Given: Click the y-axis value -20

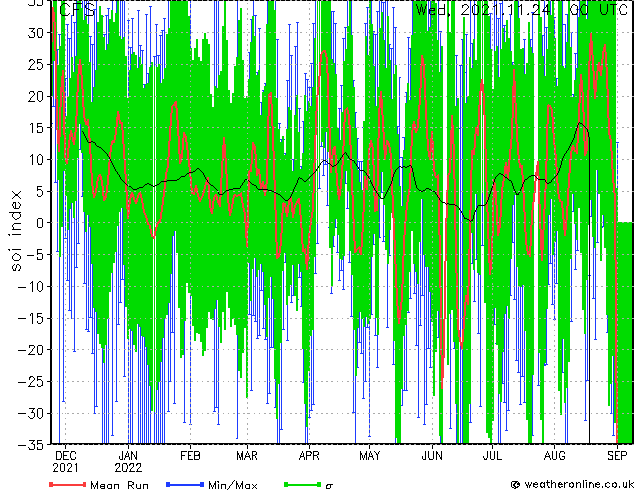Looking at the screenshot, I should click(x=31, y=350).
